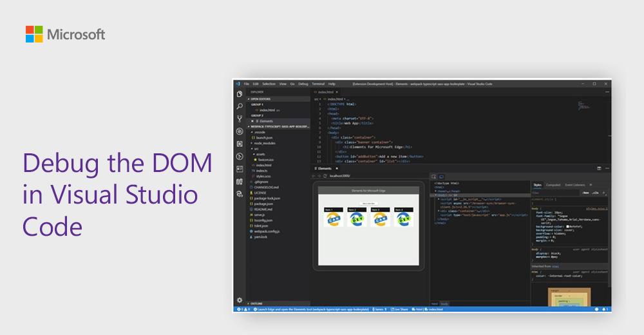Click the Launch Edge status bar entry

click(x=311, y=309)
